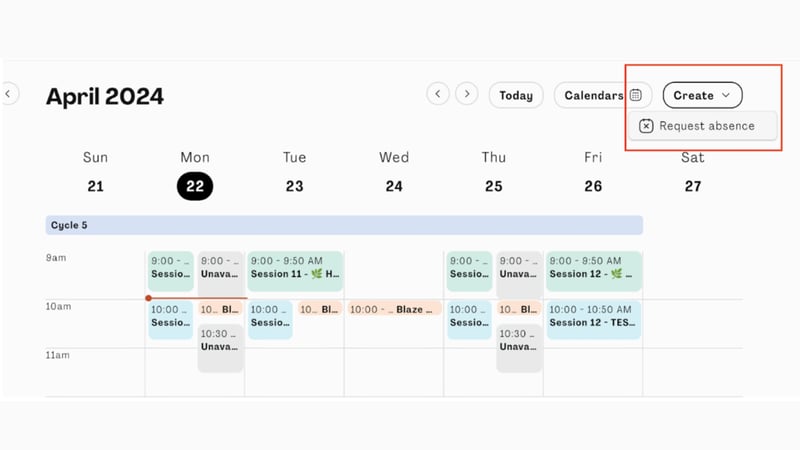Screen dimensions: 800x450
Task: Select Tuesday 23 in week header
Action: 294,186
